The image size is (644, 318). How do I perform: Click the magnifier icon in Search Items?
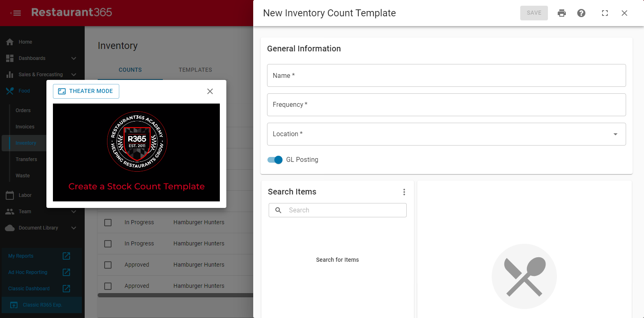tap(278, 210)
